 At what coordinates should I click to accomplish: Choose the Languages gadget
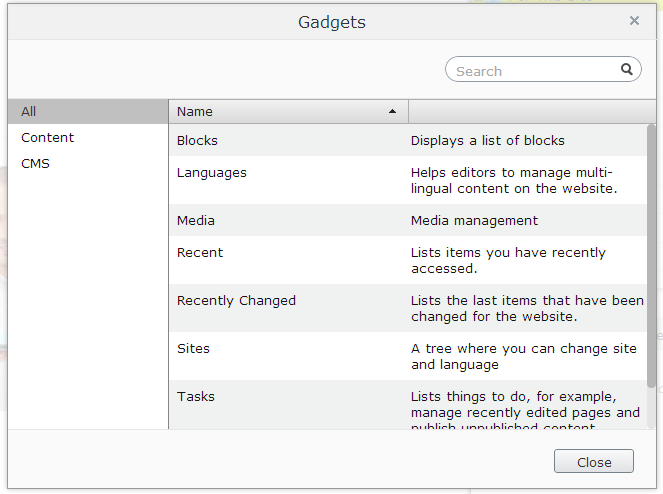(x=212, y=172)
